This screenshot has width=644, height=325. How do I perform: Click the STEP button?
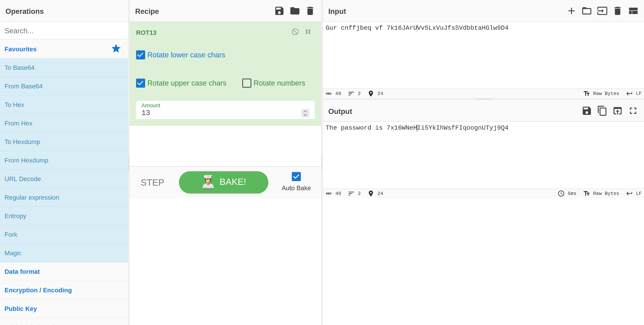pyautogui.click(x=152, y=182)
